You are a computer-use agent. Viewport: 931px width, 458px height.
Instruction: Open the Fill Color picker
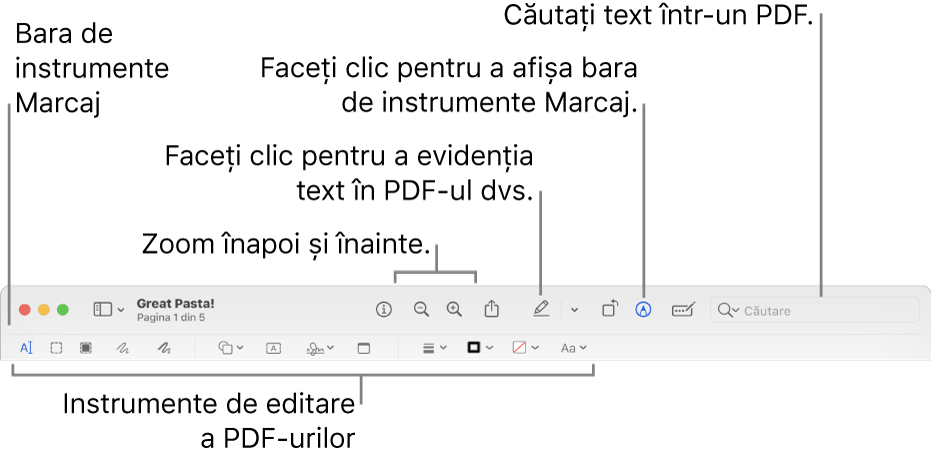tap(525, 348)
